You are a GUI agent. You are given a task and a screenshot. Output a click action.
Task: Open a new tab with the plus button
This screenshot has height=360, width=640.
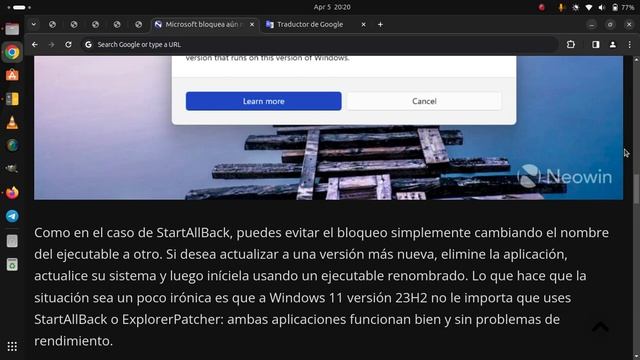380,24
